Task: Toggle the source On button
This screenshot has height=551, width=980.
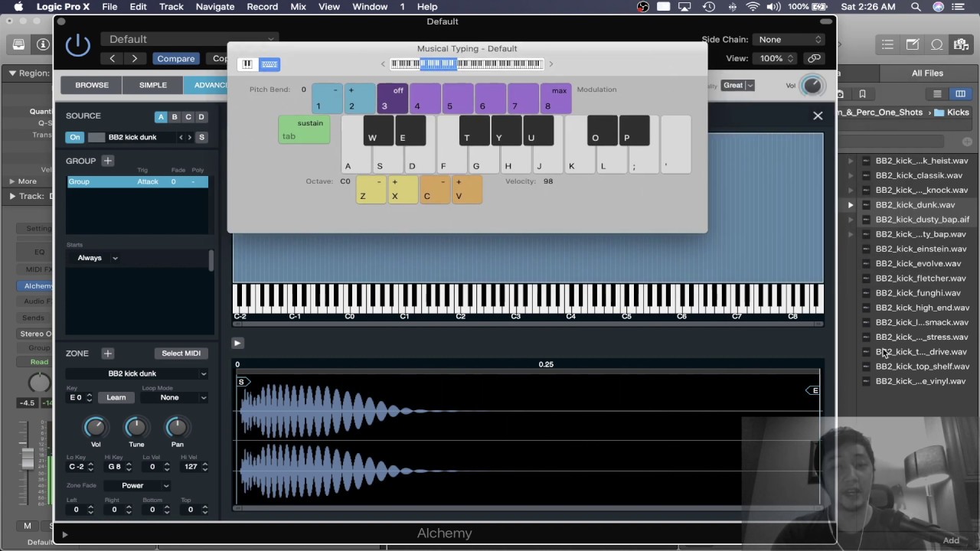Action: pos(75,138)
